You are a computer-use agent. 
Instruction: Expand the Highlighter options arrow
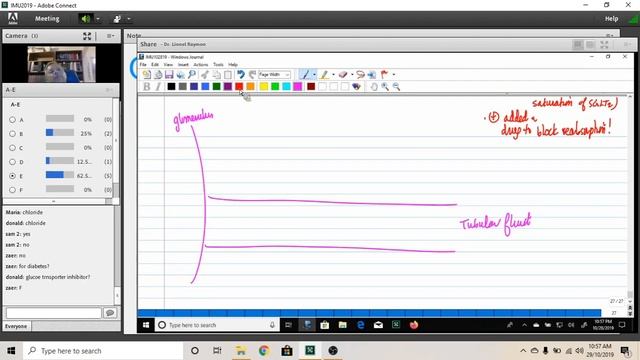(333, 74)
